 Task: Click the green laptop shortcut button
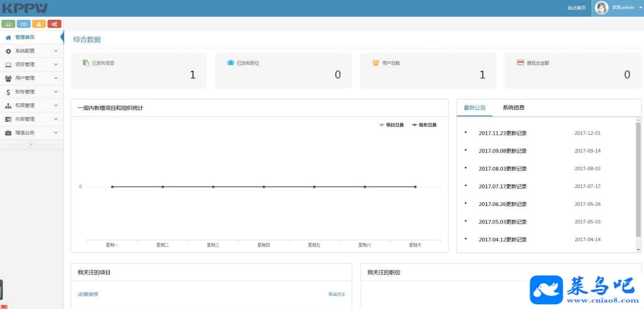(x=8, y=24)
